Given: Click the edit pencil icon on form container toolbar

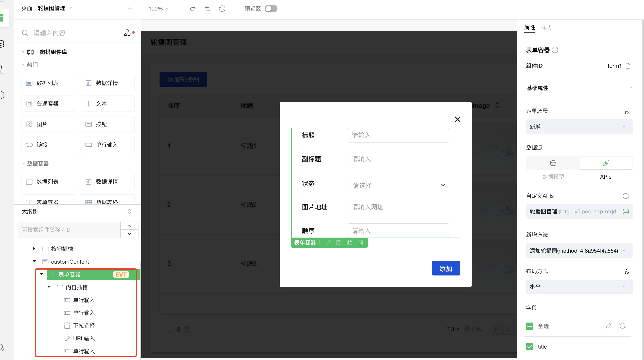Looking at the screenshot, I should (328, 243).
